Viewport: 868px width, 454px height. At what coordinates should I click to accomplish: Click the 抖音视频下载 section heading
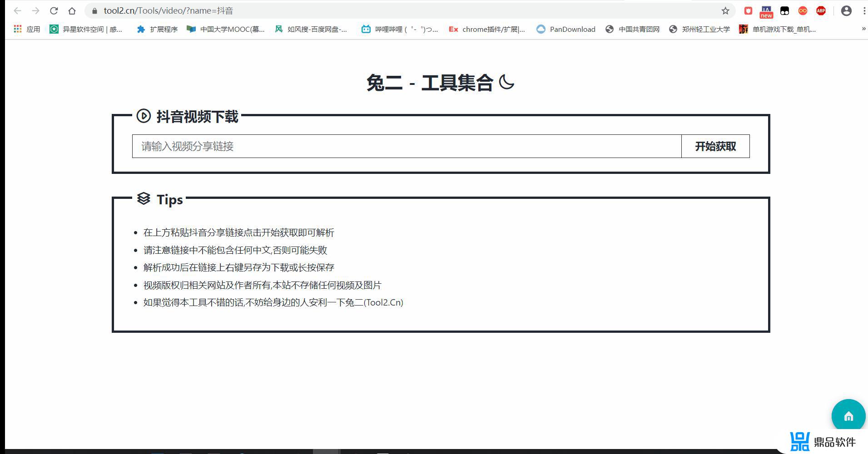198,117
